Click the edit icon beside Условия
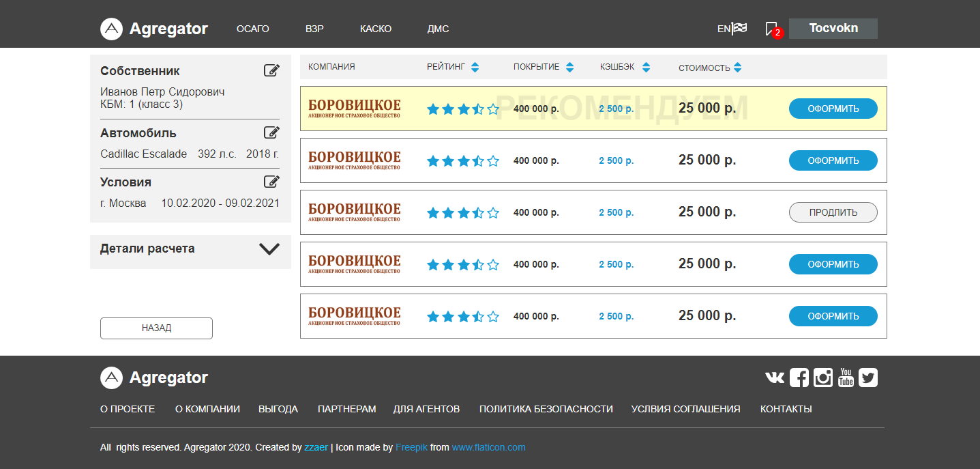980x469 pixels. tap(271, 182)
